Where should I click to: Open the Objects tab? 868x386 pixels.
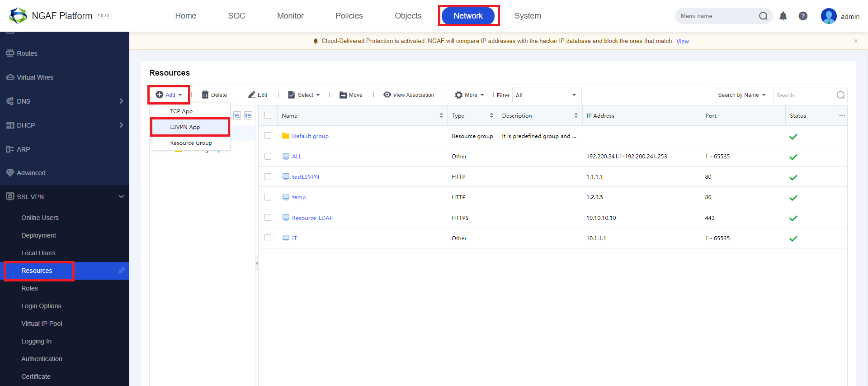[x=408, y=16]
